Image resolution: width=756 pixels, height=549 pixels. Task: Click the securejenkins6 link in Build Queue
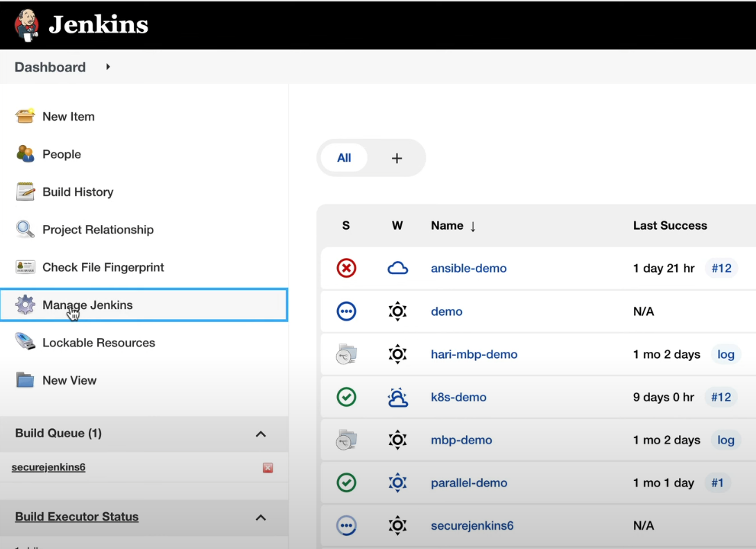click(x=49, y=467)
